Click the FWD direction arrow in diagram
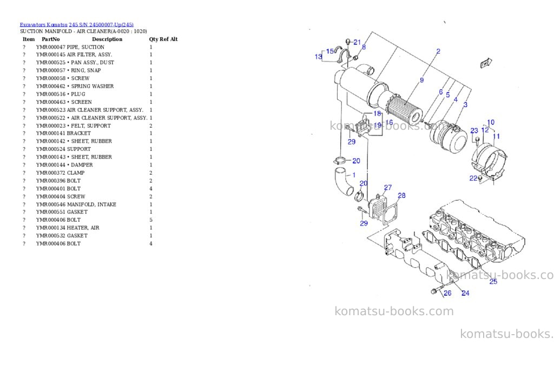The height and width of the screenshot is (392, 554). 486,63
